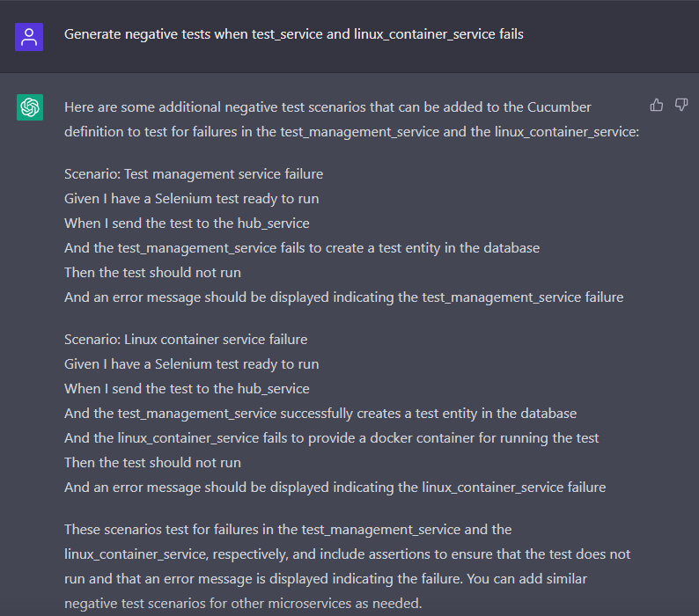This screenshot has height=616, width=699.
Task: Click the user prompt about negative tests
Action: tap(293, 34)
